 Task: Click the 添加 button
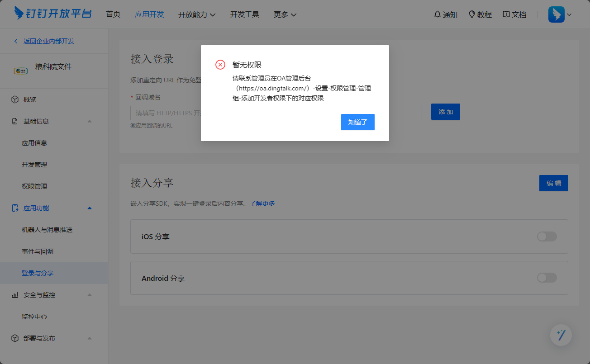tap(446, 112)
